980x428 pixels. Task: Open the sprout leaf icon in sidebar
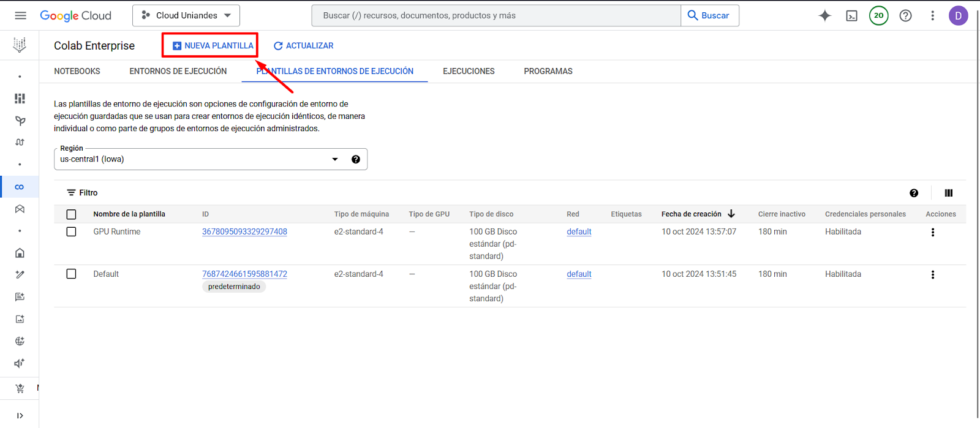point(20,121)
